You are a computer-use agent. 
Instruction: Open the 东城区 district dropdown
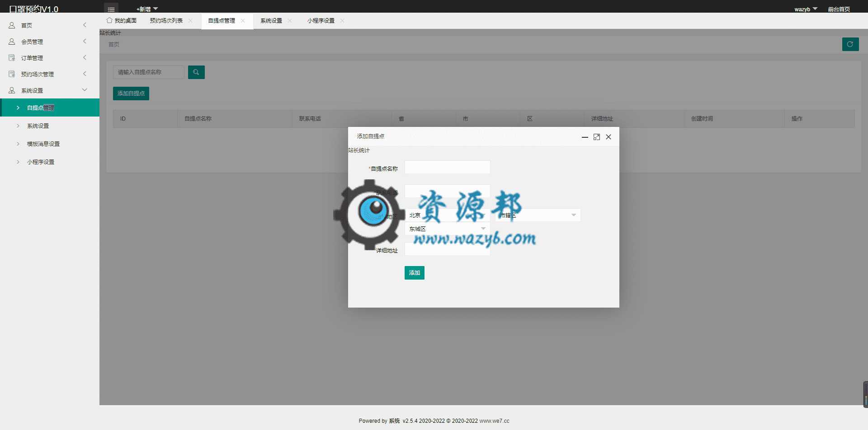pos(447,229)
